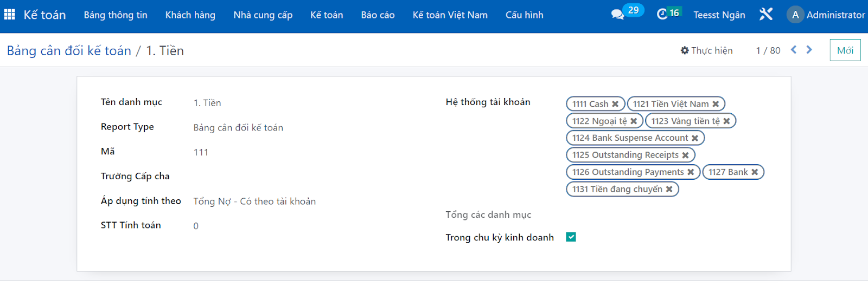Screen dimensions: 868x293
Task: Return to Bảng cân đối kế toán breadcrumb
Action: coord(69,51)
